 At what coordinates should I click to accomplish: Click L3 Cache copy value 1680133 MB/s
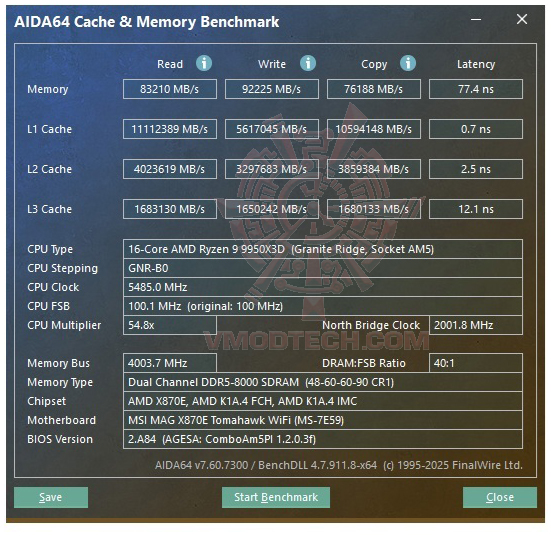374,209
